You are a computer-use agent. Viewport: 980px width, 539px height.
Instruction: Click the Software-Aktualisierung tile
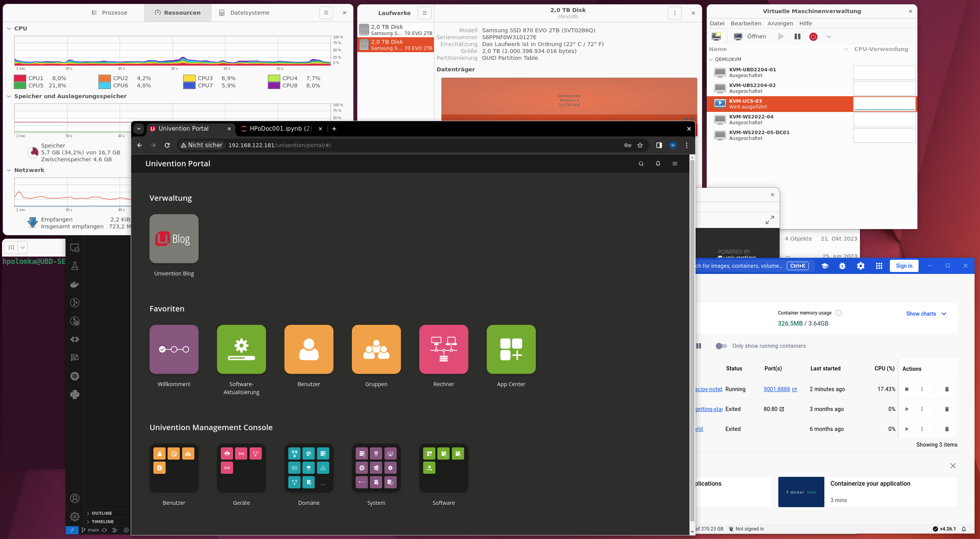click(241, 349)
